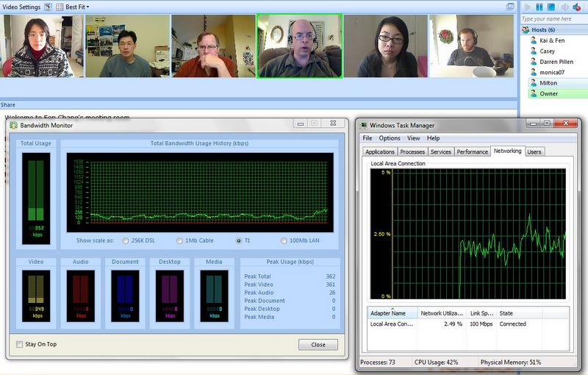
Task: Click the Peak Video label
Action: [x=259, y=285]
